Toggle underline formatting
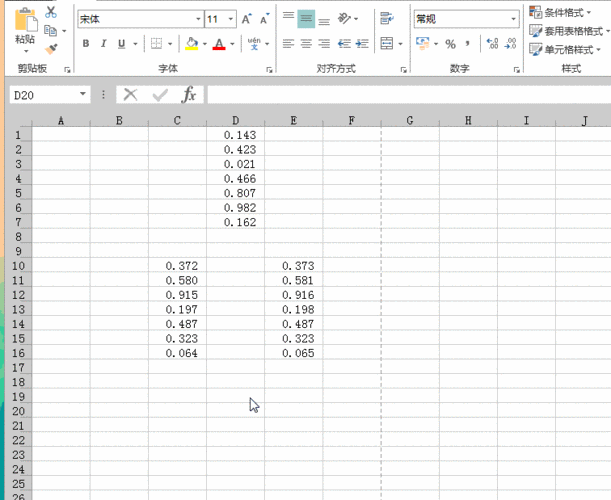Screen dimensions: 611x500 [122, 43]
